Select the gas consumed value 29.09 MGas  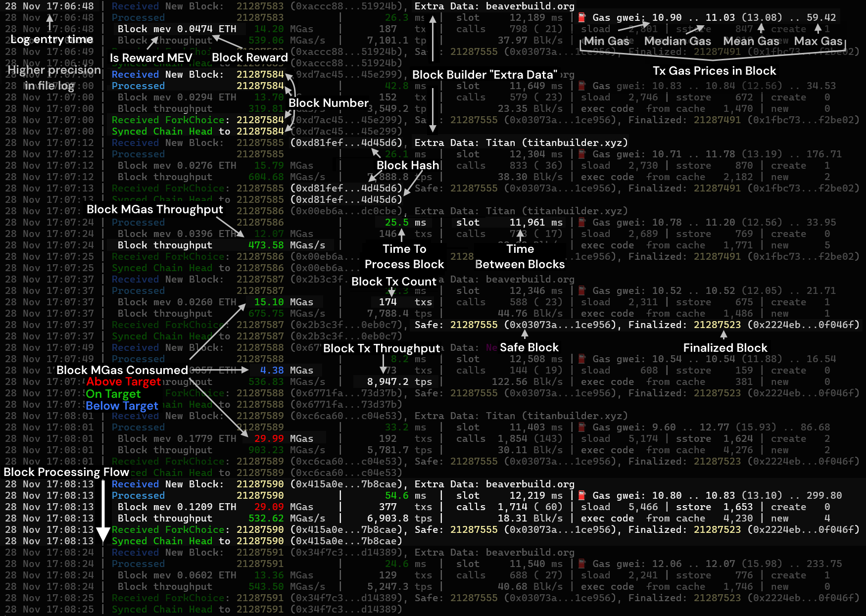pyautogui.click(x=284, y=507)
